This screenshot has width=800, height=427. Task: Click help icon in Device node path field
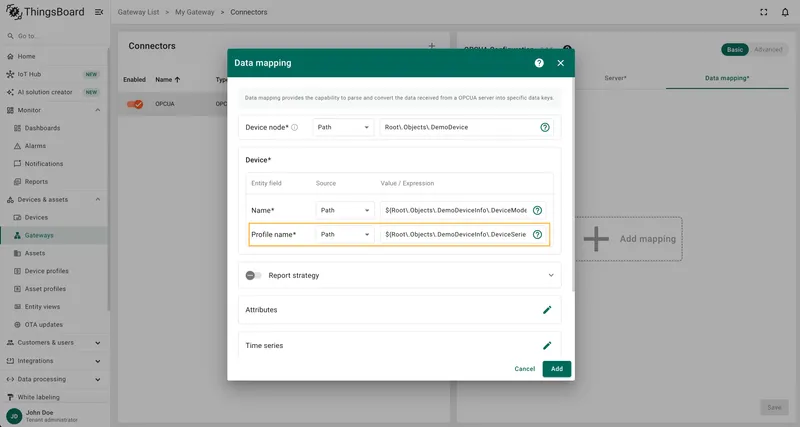[x=545, y=127]
